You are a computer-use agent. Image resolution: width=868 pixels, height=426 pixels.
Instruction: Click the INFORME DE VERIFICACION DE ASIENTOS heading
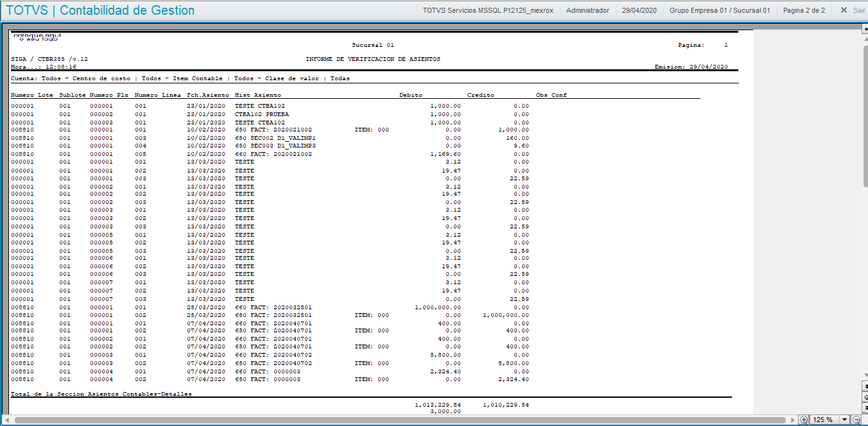pos(373,59)
